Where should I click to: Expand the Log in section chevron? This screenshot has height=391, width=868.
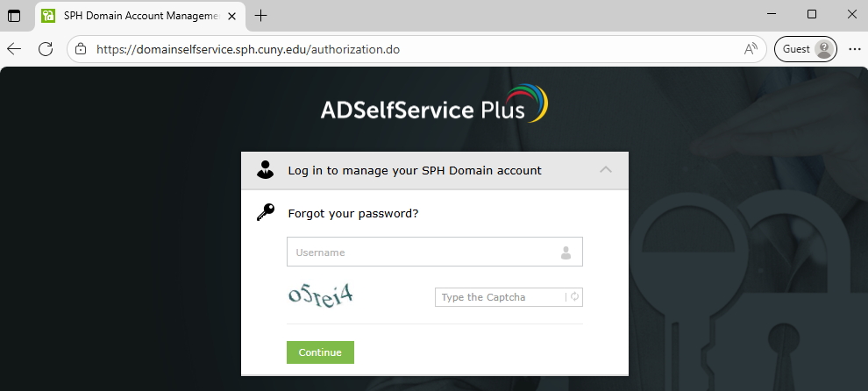point(606,170)
